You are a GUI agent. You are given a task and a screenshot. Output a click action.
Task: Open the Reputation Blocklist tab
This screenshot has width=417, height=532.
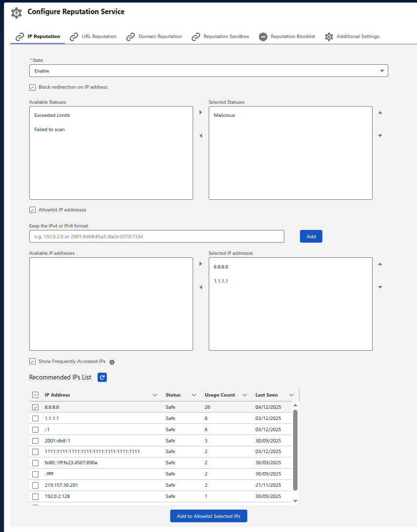click(287, 37)
